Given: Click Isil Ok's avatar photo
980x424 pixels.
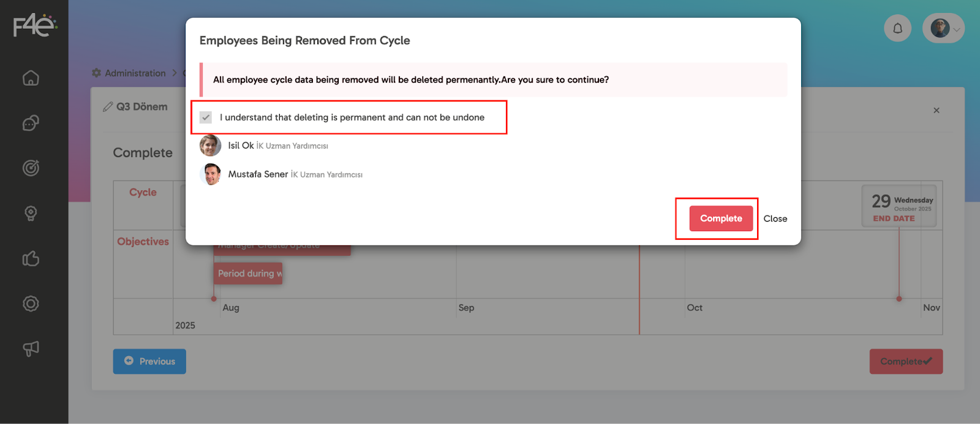Looking at the screenshot, I should 210,146.
